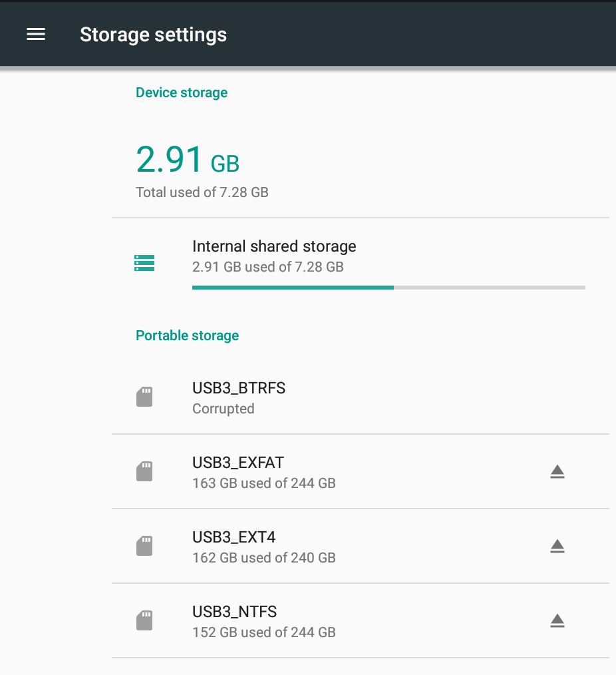Tap the USB3_BTRFS SD card icon
The width and height of the screenshot is (616, 675).
coord(144,397)
